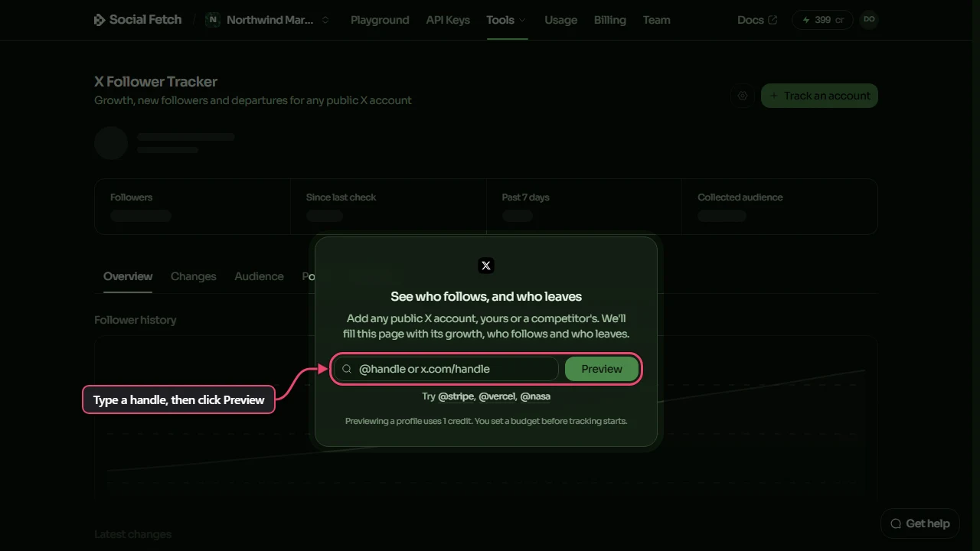Click the 399 credits balance pill
Viewport: 980px width, 551px height.
(x=822, y=20)
